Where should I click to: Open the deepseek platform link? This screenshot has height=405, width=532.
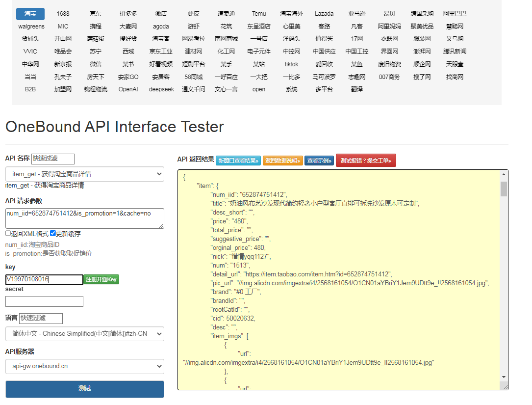click(161, 89)
